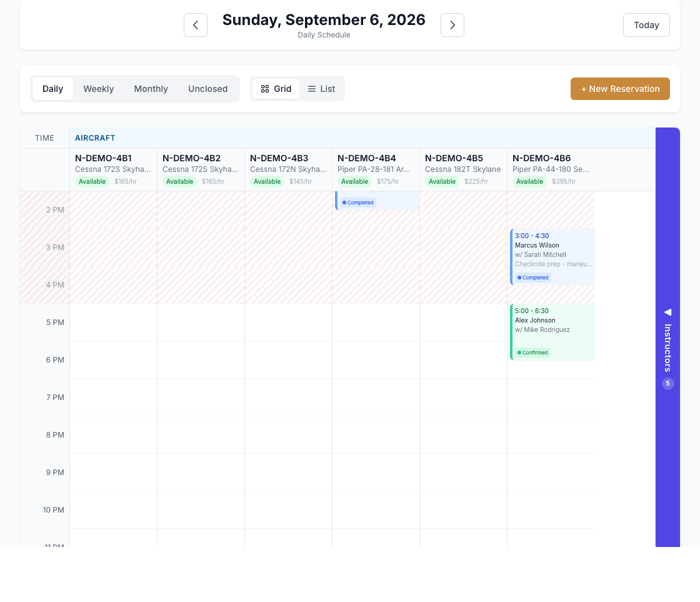Click w/ Sarah Mitchell instructor text
Screen dimensions: 700x602
(x=540, y=254)
